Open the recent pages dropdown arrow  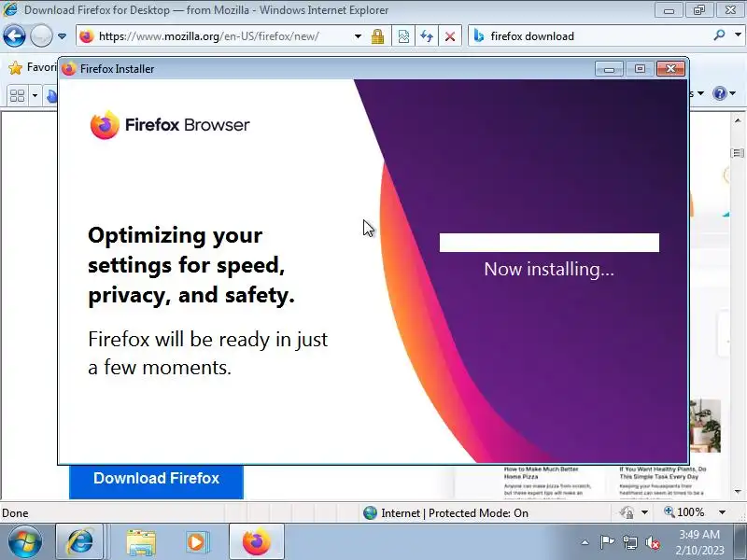tap(62, 36)
